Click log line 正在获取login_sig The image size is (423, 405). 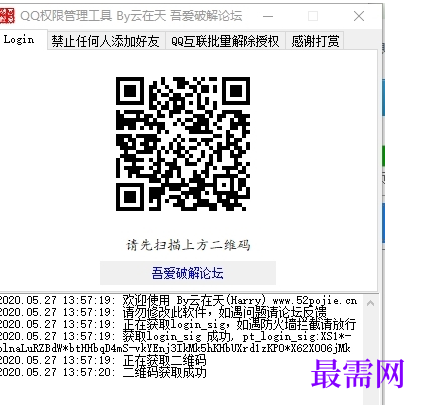tap(178, 324)
